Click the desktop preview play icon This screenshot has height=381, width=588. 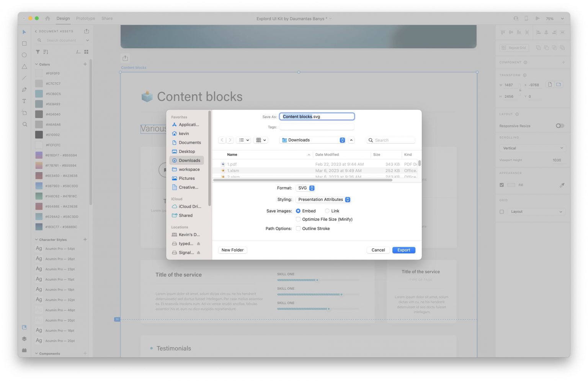pyautogui.click(x=537, y=18)
